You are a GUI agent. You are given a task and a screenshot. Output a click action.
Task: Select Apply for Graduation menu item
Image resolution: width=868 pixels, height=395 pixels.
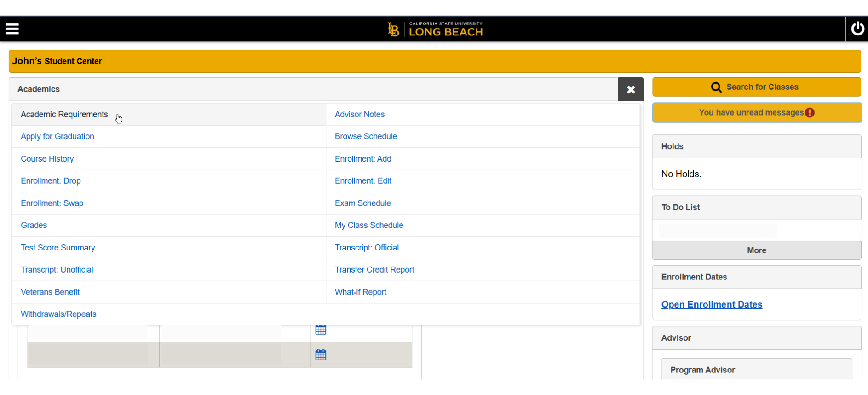coord(57,137)
